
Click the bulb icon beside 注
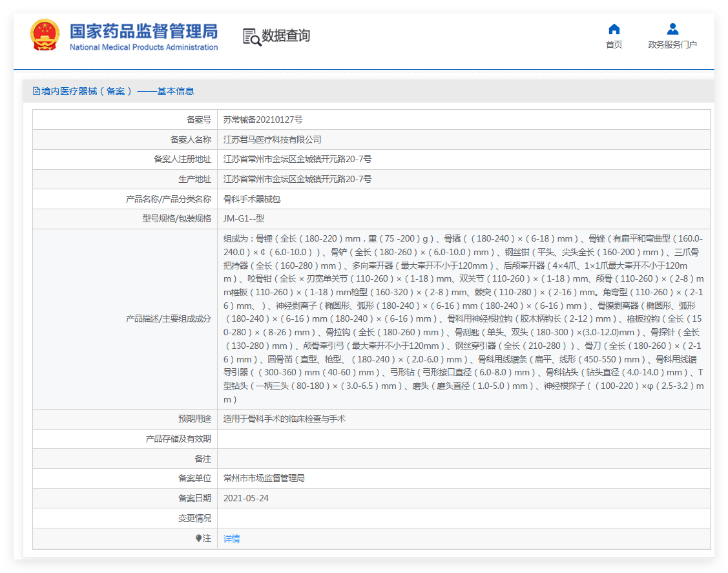tap(199, 538)
